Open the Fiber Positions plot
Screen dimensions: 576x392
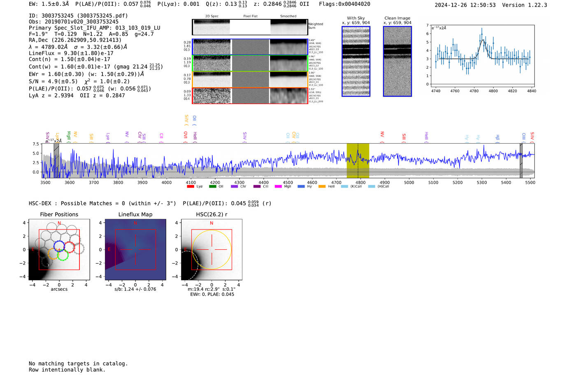[59, 250]
